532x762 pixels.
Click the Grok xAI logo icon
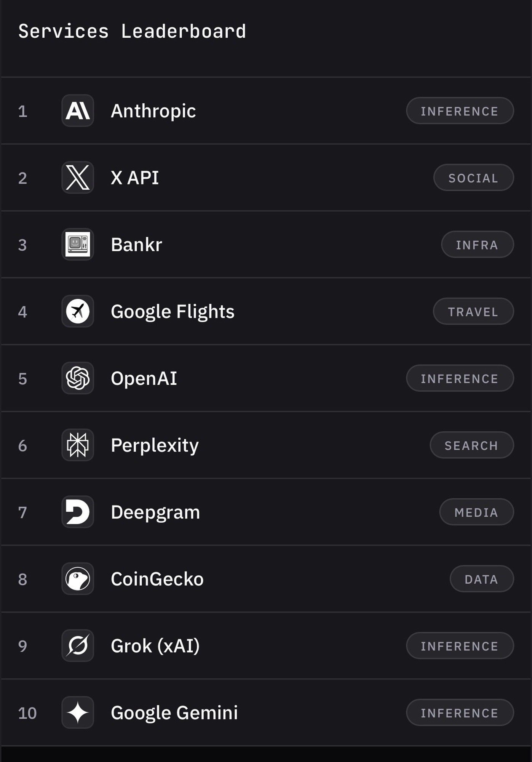[78, 646]
